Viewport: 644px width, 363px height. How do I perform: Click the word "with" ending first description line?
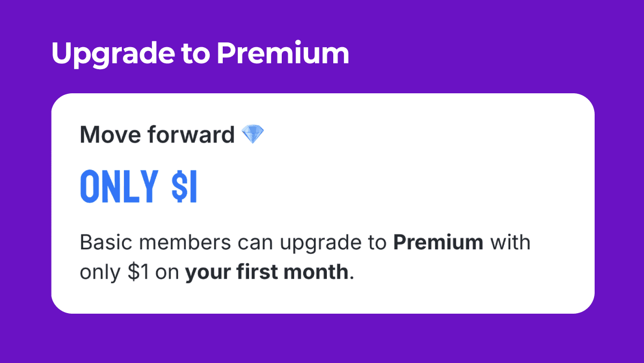pyautogui.click(x=510, y=242)
